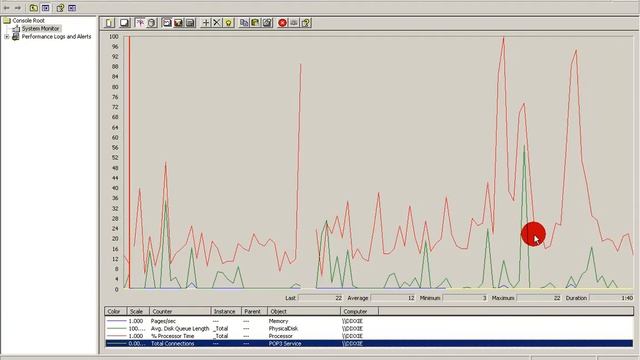Viewport: 640px width, 360px height.
Task: Open the graph Properties icon
Action: (267, 23)
